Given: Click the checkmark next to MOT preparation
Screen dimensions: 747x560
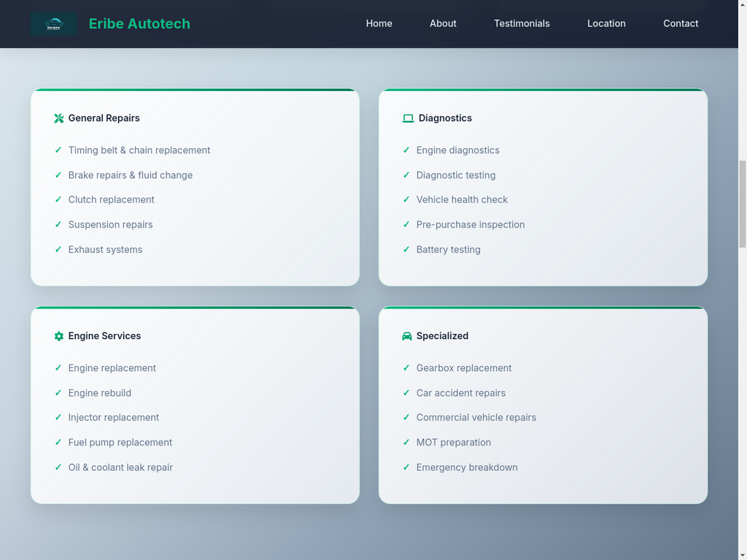Looking at the screenshot, I should tap(406, 443).
